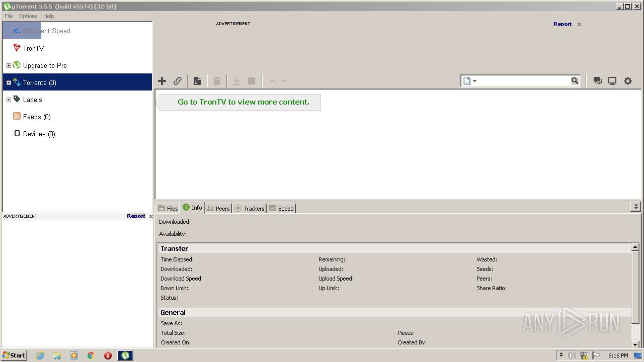Click the Create New Torrent icon
The image size is (644, 362).
pos(197,81)
